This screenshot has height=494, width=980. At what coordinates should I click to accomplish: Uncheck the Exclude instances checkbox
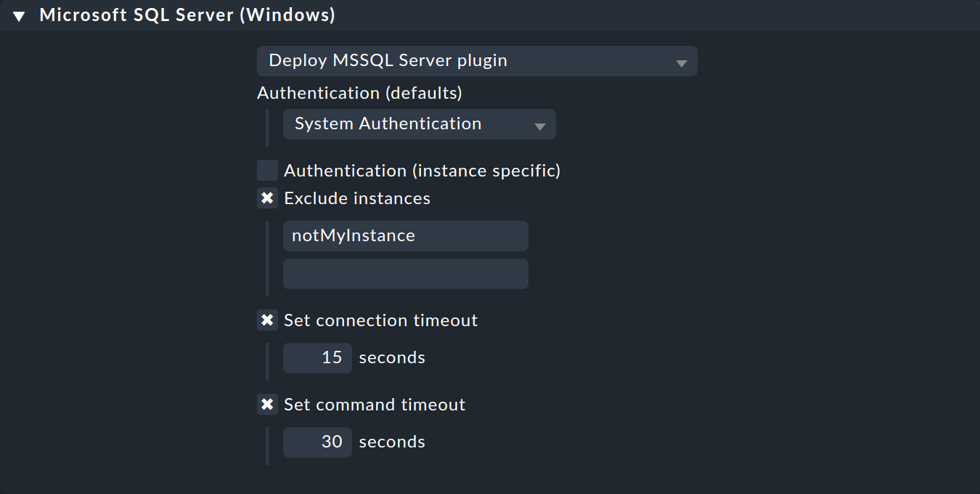click(x=267, y=198)
